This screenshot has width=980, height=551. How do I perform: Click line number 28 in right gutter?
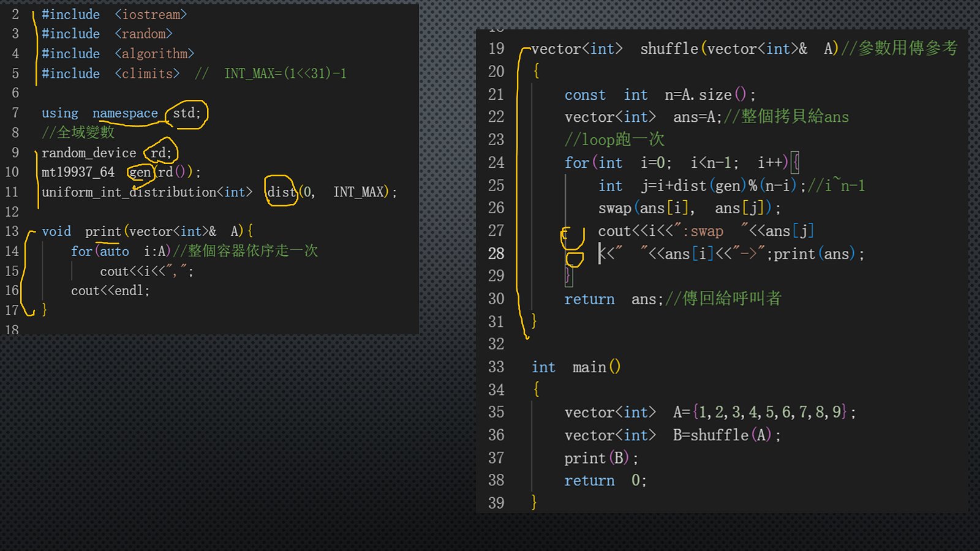pos(496,253)
